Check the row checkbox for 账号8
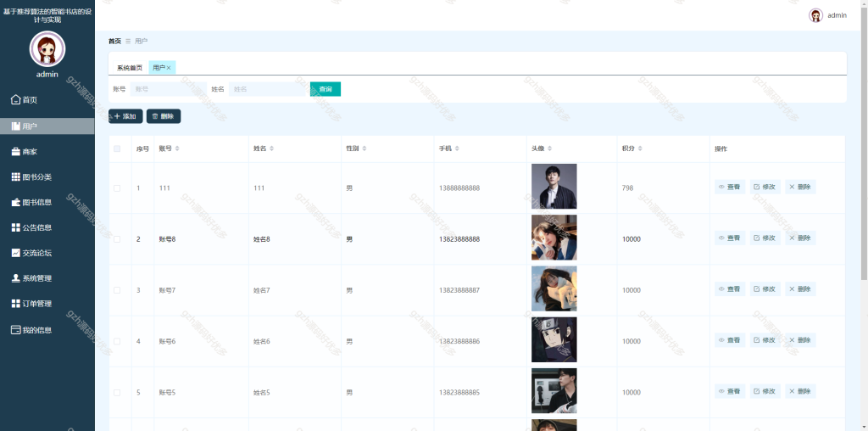 point(117,239)
